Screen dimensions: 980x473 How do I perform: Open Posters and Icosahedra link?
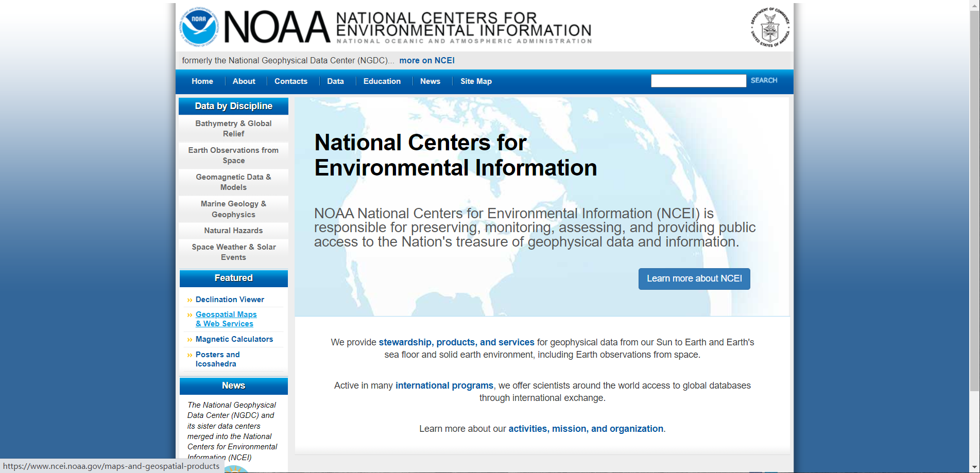coord(217,359)
